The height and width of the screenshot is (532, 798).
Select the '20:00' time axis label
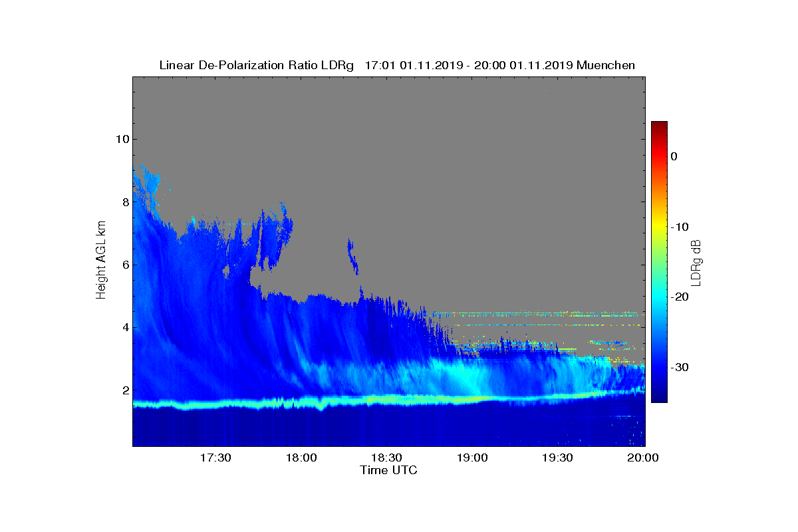pos(643,458)
